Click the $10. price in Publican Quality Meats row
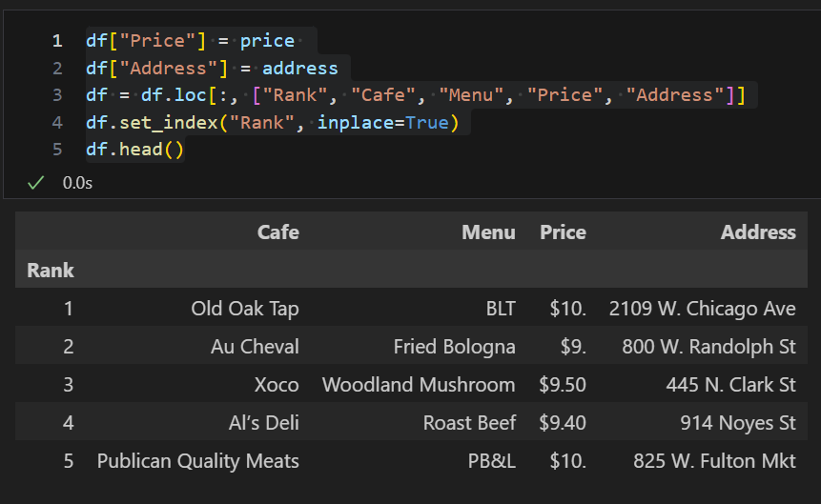 pos(567,461)
